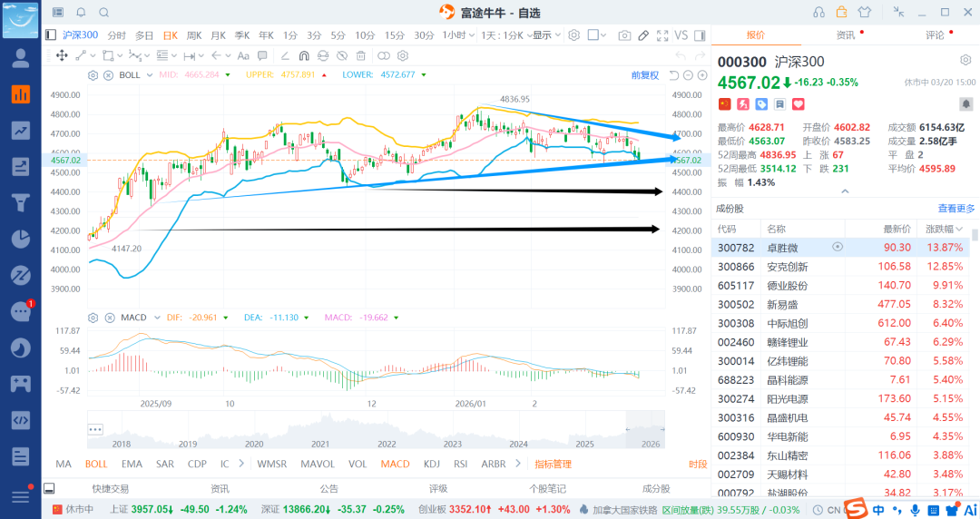Open the layout square dropdown
Image resolution: width=980 pixels, height=519 pixels.
click(x=597, y=35)
